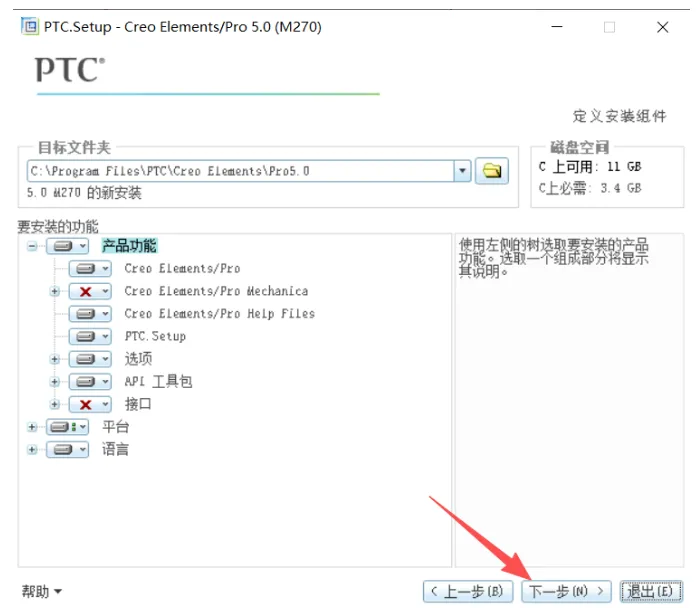Collapse the 产品功能 tree node
This screenshot has height=608, width=698.
pos(32,246)
